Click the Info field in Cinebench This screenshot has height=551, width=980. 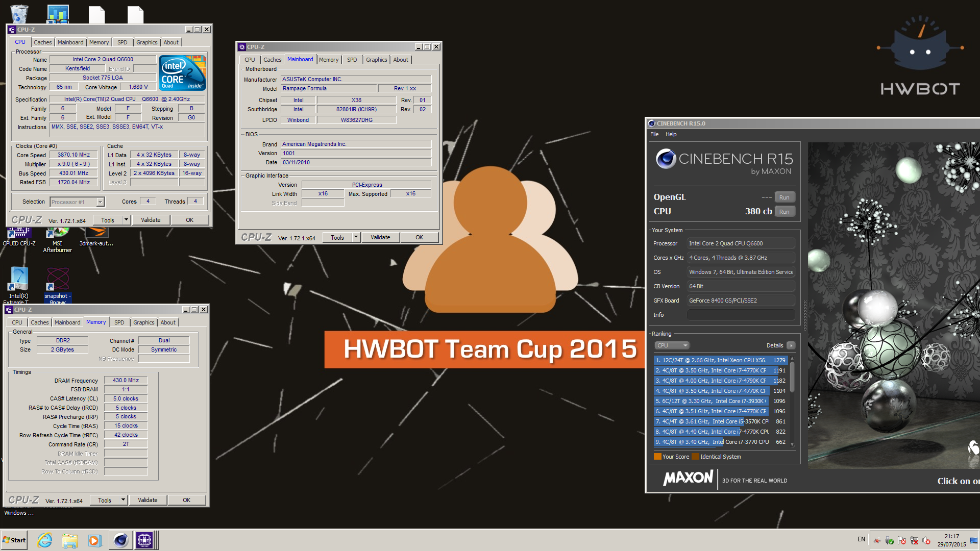[741, 315]
